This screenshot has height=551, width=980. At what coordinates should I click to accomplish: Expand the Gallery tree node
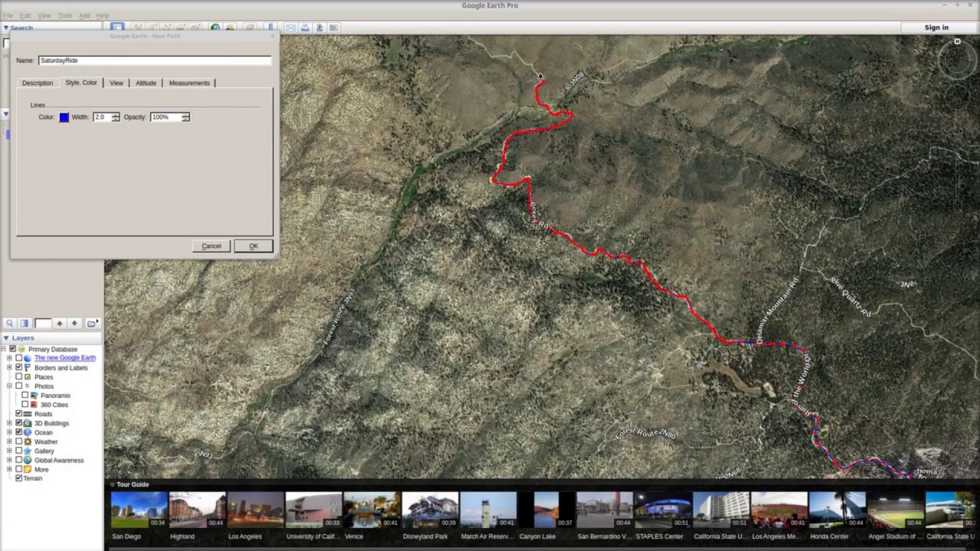pyautogui.click(x=9, y=451)
